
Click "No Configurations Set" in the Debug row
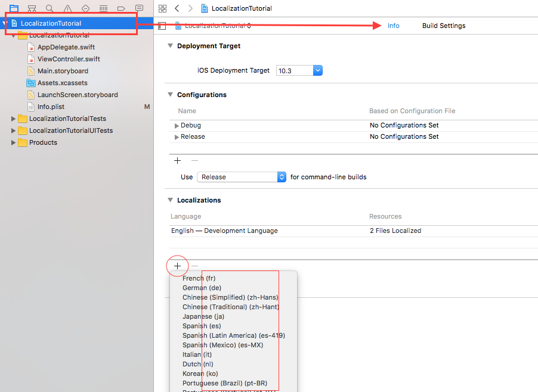pyautogui.click(x=404, y=126)
